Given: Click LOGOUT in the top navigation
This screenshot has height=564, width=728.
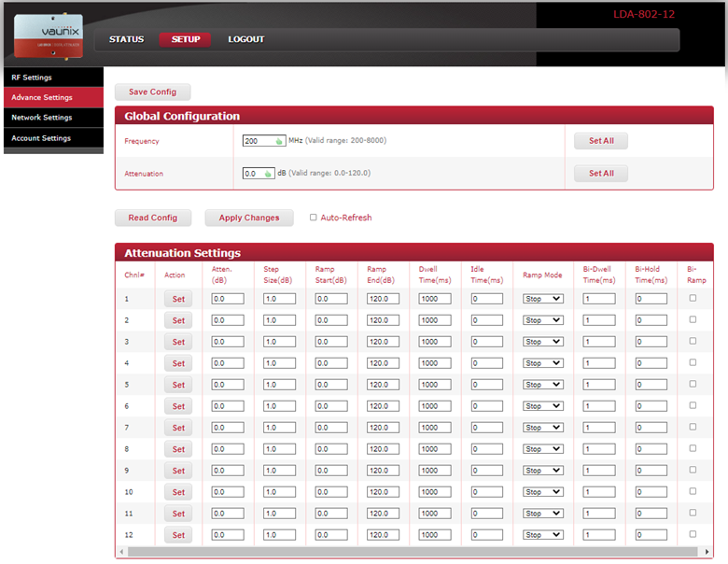Looking at the screenshot, I should pyautogui.click(x=245, y=39).
